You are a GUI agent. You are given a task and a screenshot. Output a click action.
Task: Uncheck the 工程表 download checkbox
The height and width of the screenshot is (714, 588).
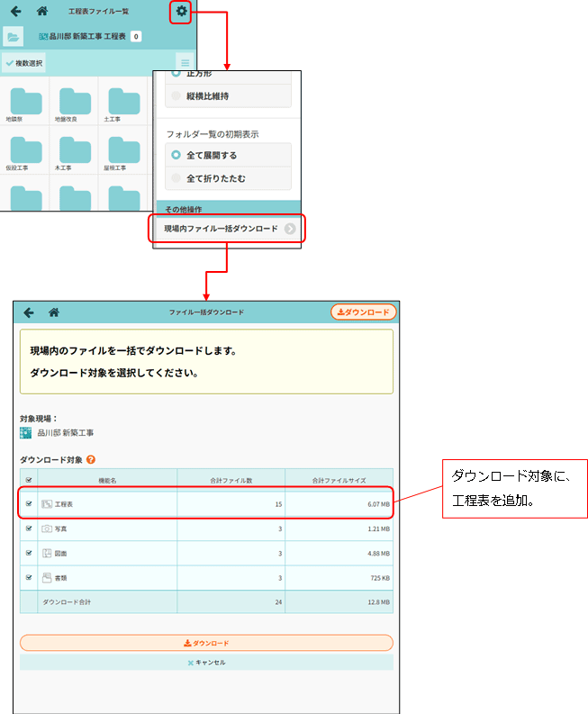click(x=29, y=504)
